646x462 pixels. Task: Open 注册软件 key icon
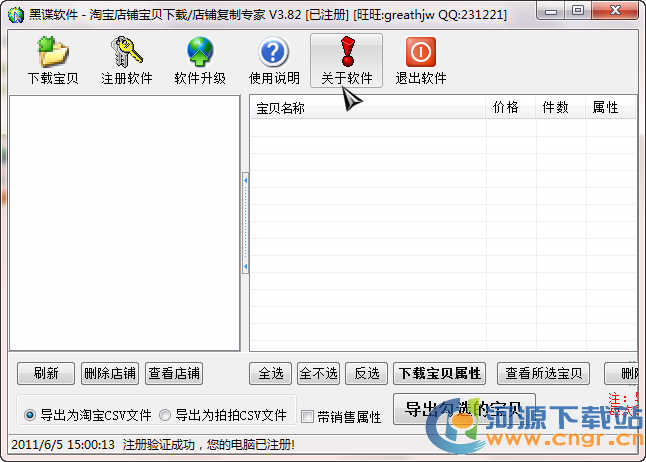tap(127, 61)
